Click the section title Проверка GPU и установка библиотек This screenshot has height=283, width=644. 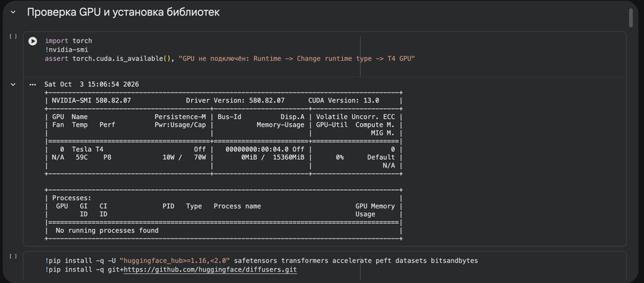coord(123,12)
